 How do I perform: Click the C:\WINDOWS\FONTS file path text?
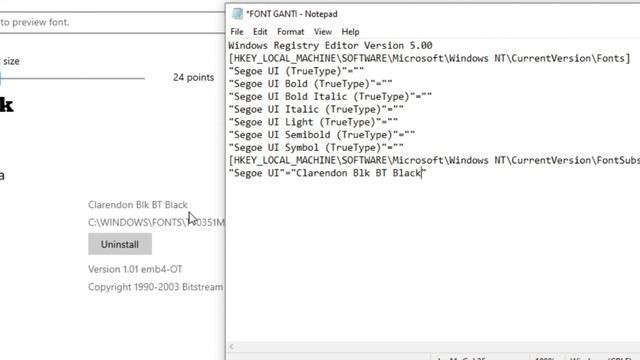click(156, 222)
